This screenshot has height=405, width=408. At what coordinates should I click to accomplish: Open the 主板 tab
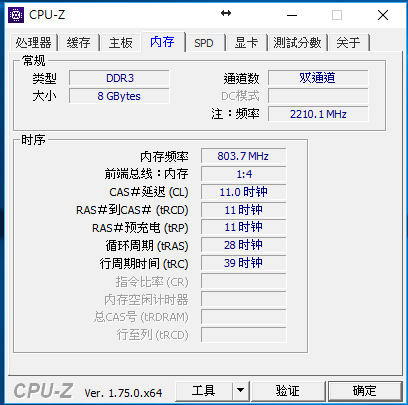(x=121, y=43)
